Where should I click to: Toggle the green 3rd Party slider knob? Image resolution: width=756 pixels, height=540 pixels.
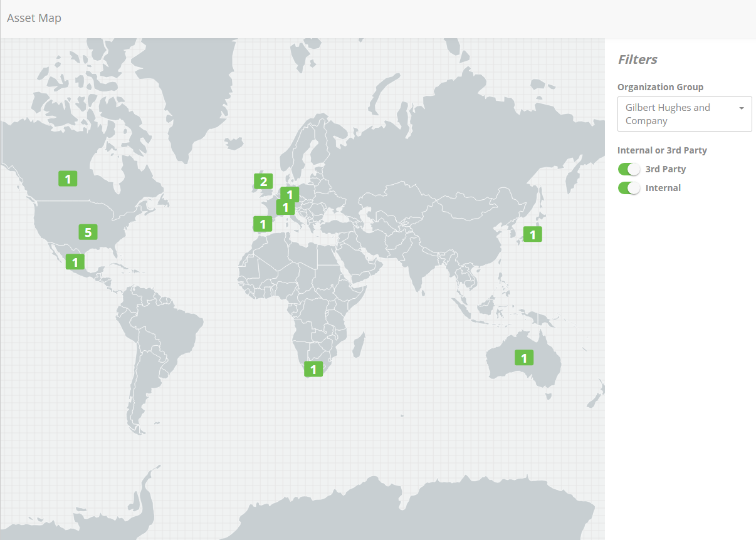[x=634, y=169]
